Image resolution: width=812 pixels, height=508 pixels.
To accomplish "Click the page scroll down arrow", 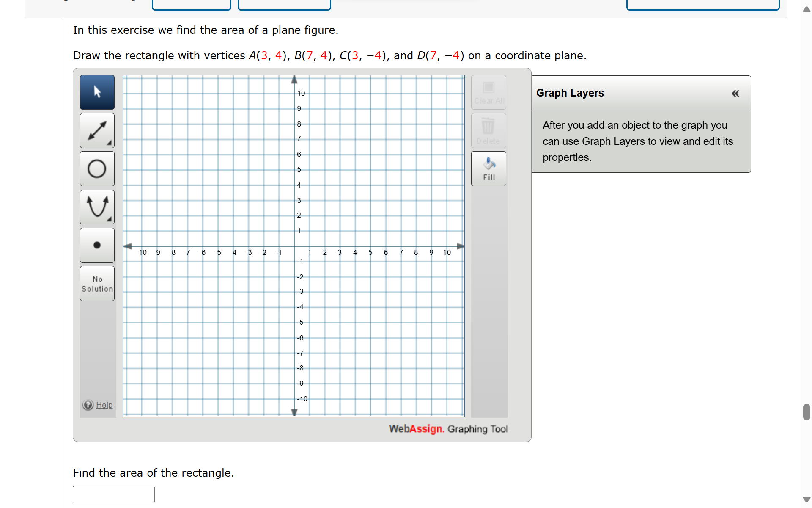I will coord(807,500).
